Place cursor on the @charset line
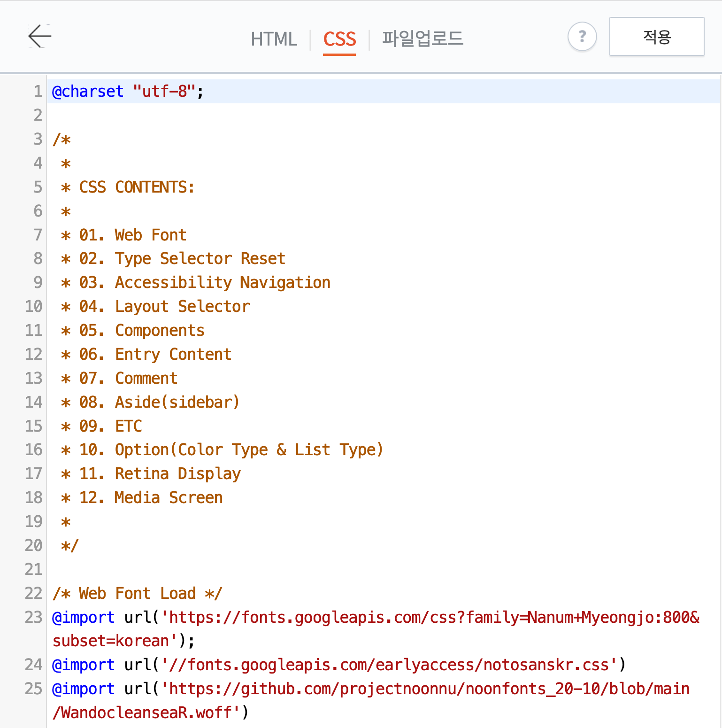This screenshot has width=722, height=728. 127,91
